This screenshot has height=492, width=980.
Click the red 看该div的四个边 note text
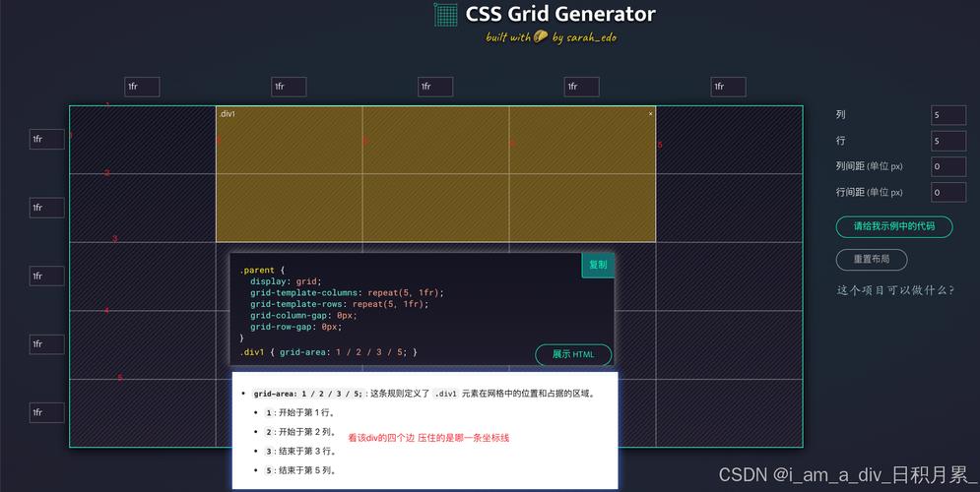[428, 438]
